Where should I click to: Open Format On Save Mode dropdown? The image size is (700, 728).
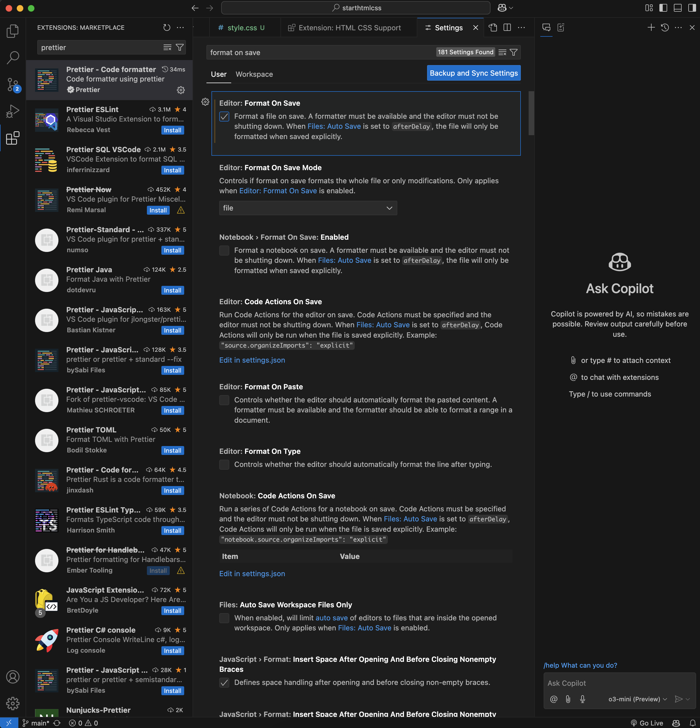(x=308, y=208)
